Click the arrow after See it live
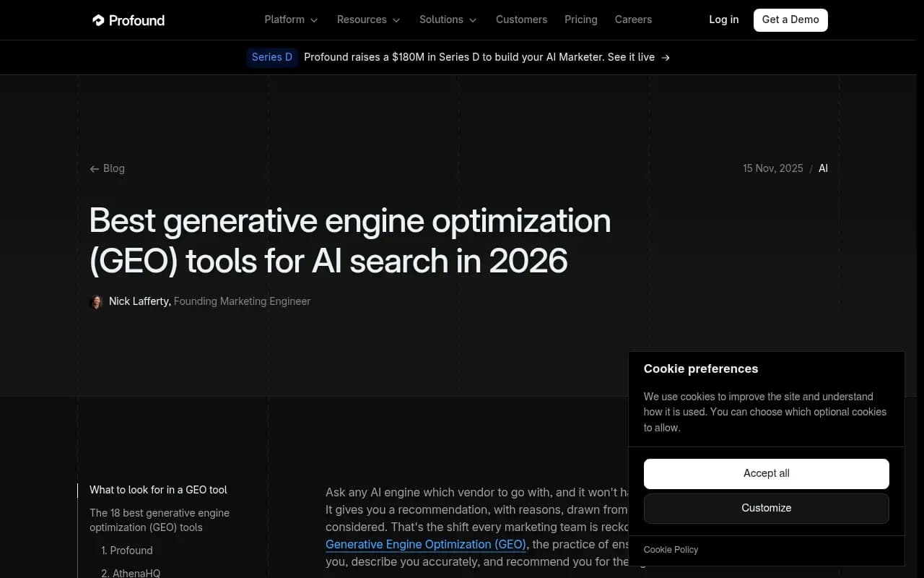 (666, 58)
